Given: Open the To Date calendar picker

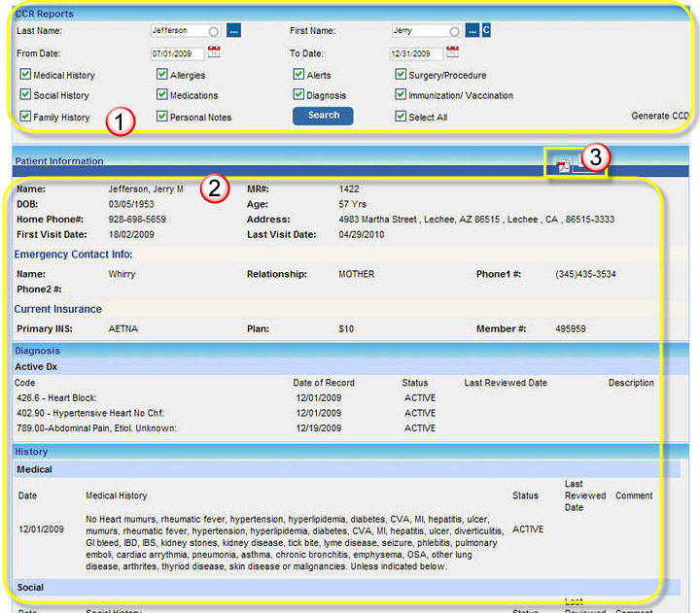Looking at the screenshot, I should pyautogui.click(x=452, y=52).
